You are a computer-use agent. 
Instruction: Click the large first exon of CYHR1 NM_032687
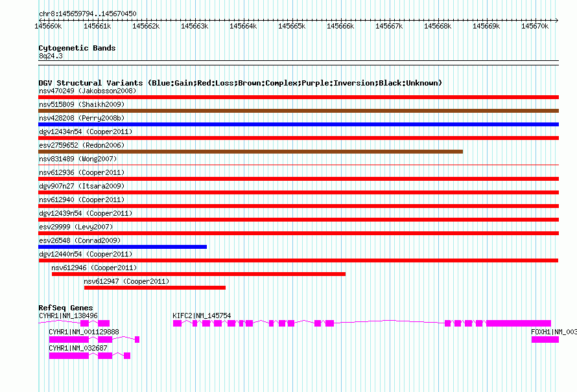coord(69,356)
